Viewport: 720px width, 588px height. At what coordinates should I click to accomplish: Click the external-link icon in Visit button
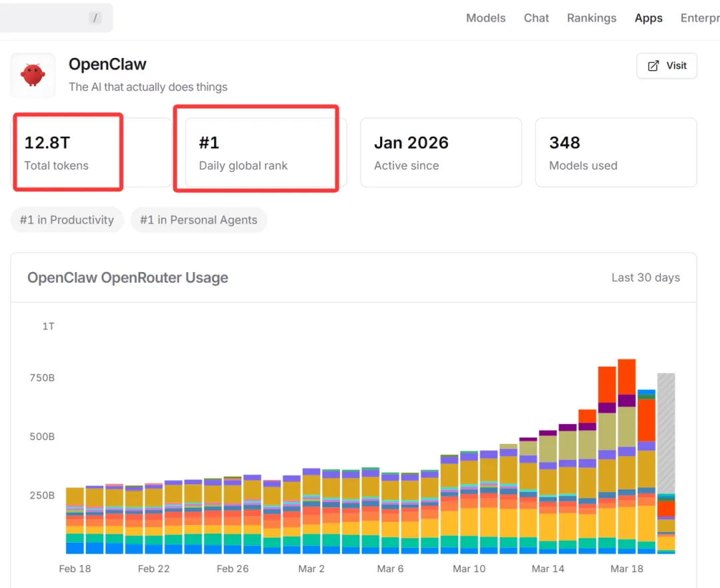coord(653,65)
